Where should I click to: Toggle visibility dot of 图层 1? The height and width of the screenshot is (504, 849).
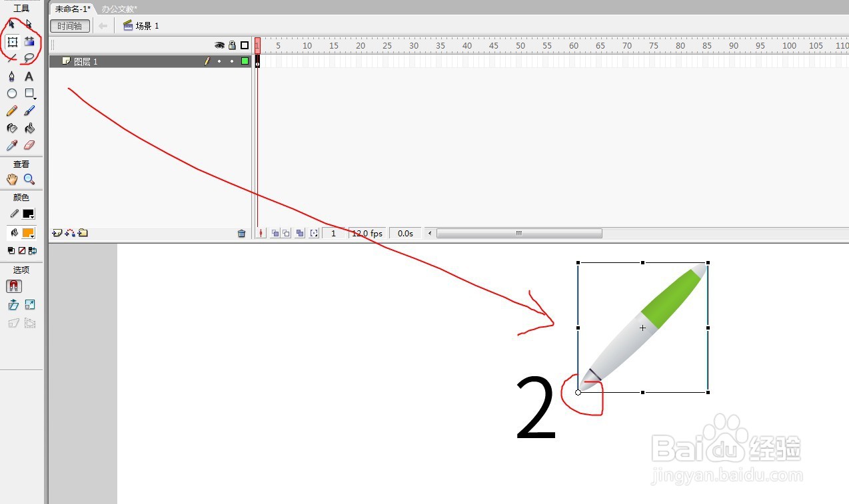(219, 61)
